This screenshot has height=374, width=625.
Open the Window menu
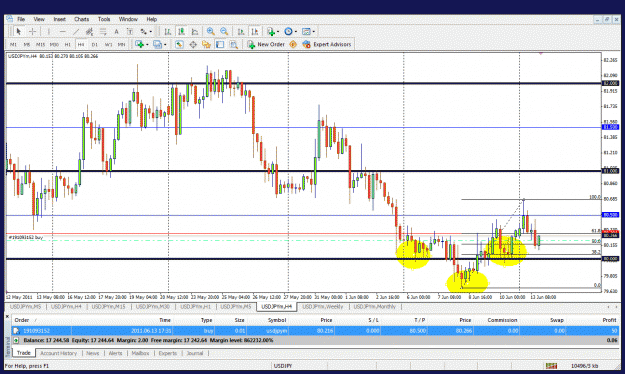128,19
